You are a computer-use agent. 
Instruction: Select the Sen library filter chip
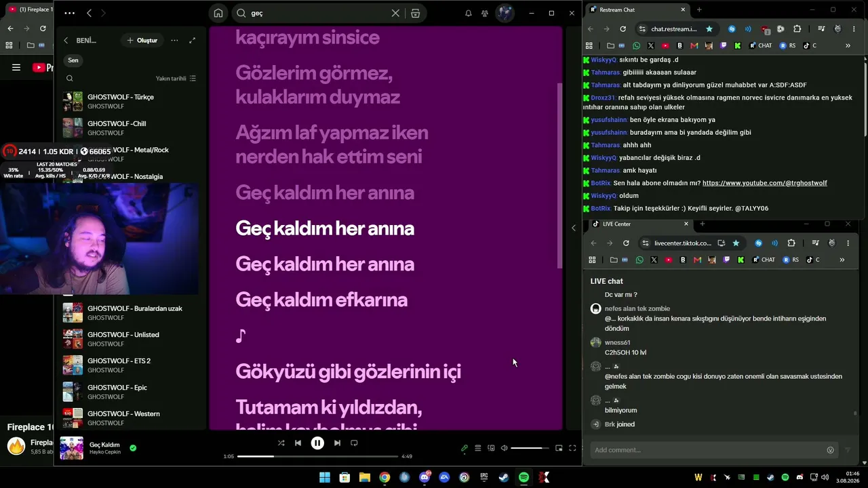73,60
